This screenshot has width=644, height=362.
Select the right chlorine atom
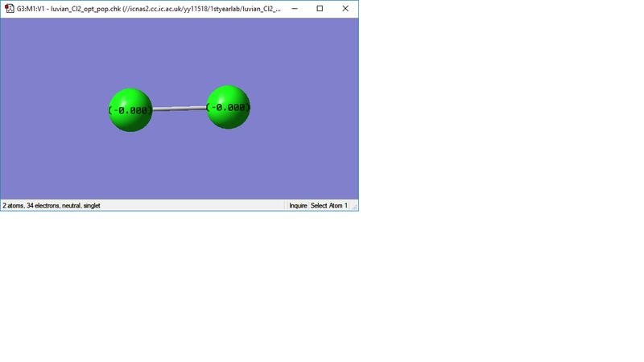pyautogui.click(x=229, y=107)
